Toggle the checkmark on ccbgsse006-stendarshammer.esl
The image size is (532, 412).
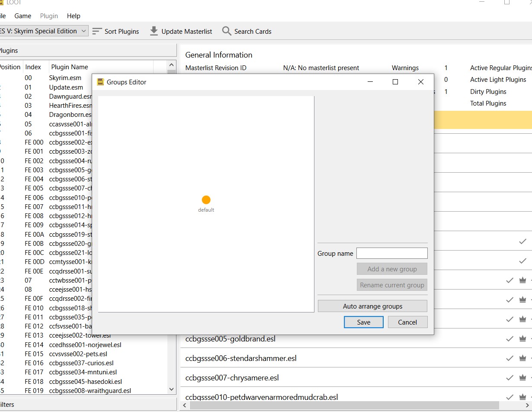pyautogui.click(x=510, y=358)
